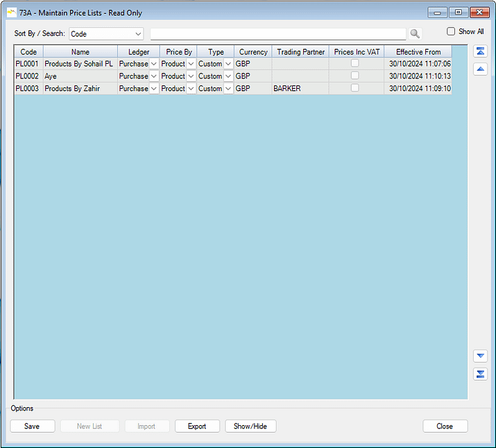The image size is (496, 448).
Task: Tick Prices Inc VAT for PL0002
Action: point(354,76)
